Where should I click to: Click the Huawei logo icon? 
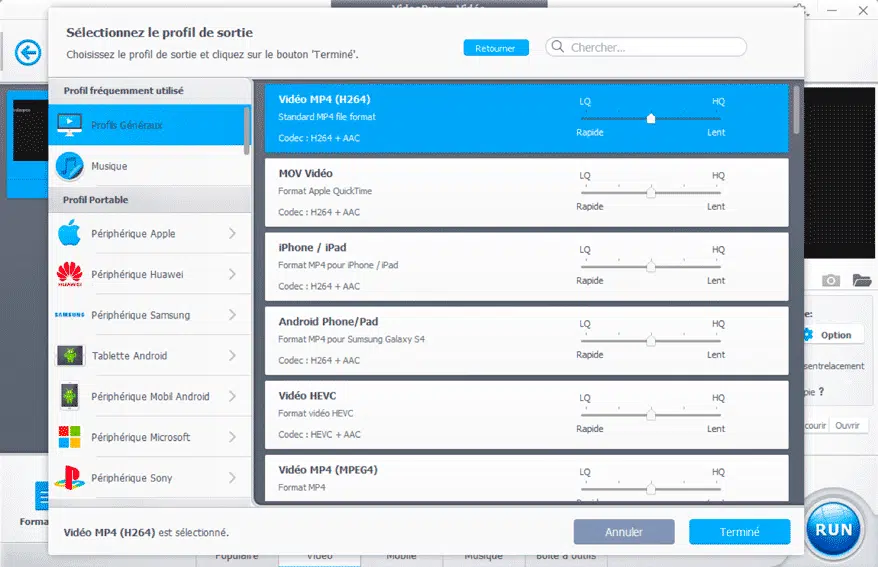click(69, 274)
